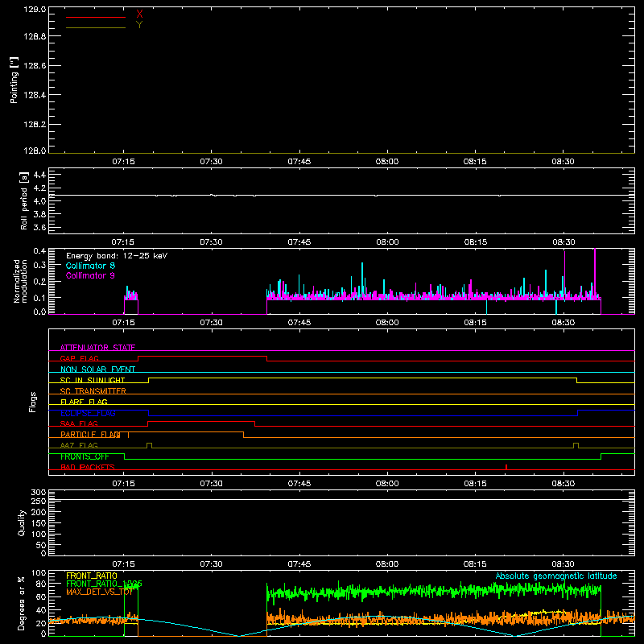Screen dimensions: 644x644
Task: Select the NON_SOLAR_EVENT flag label
Action: (97, 369)
